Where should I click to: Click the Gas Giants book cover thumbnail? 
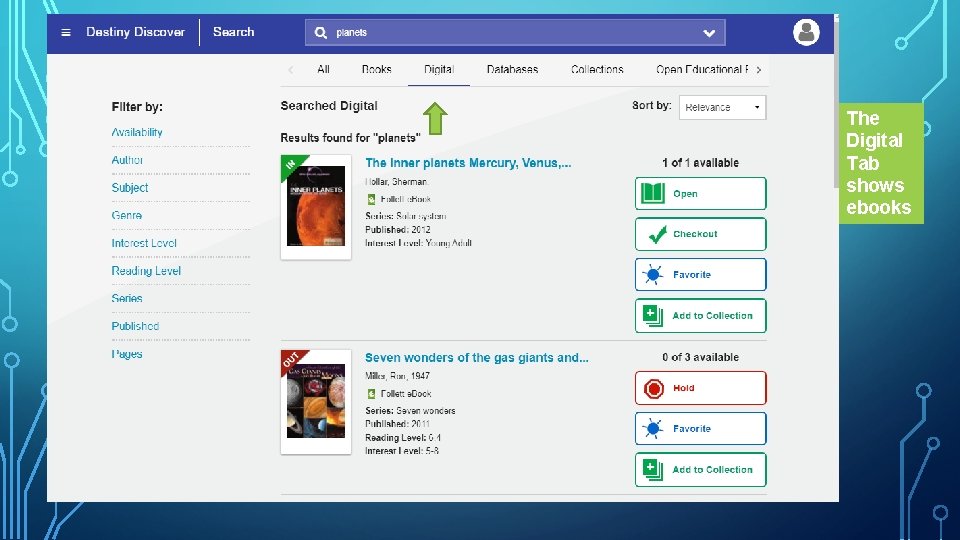[x=316, y=402]
